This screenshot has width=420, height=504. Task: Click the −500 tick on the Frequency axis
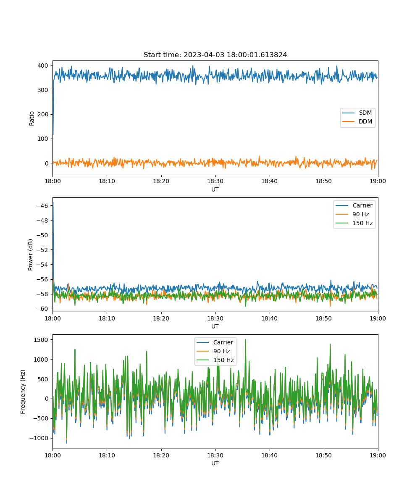click(x=41, y=418)
